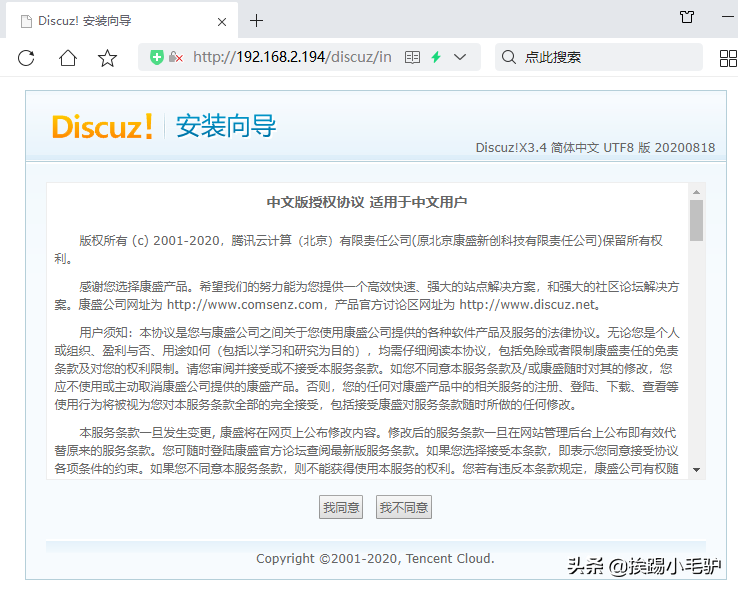
Task: Click the http://www.comsenz.com address text
Action: 245,305
